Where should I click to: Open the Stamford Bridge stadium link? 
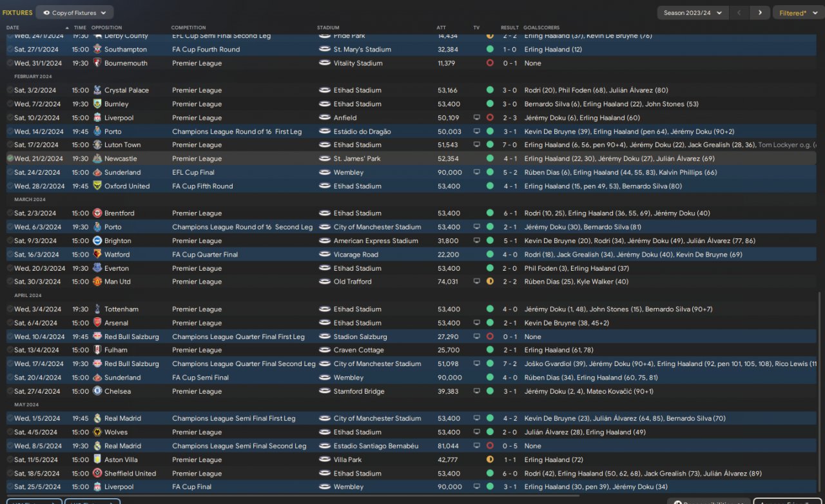(359, 391)
